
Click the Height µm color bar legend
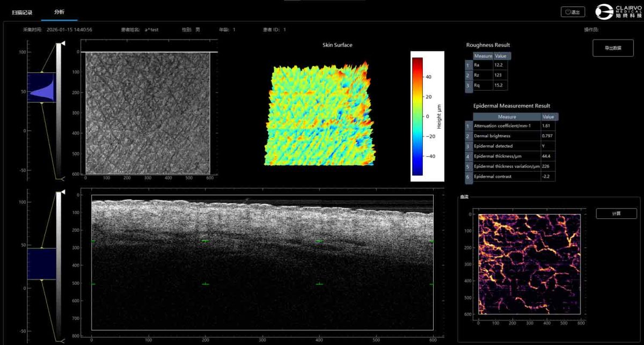(417, 116)
